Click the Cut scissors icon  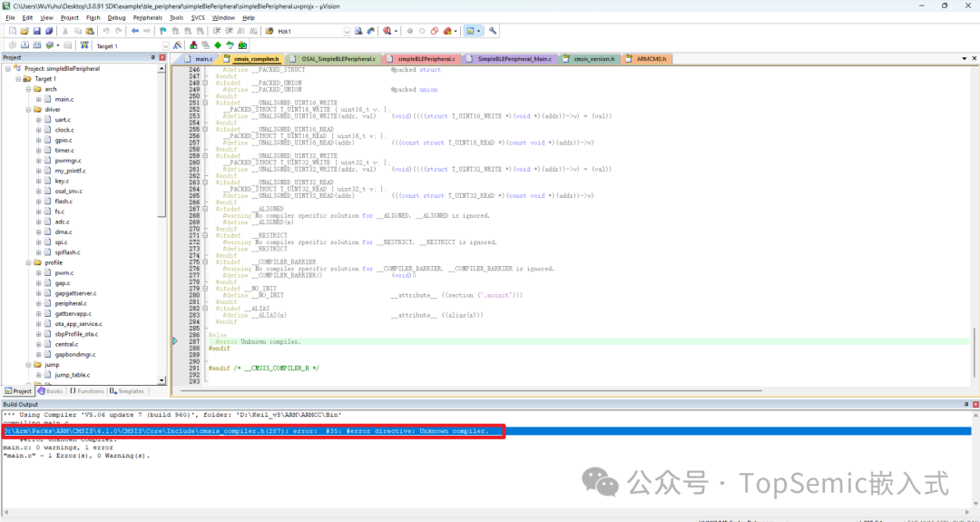(x=65, y=31)
